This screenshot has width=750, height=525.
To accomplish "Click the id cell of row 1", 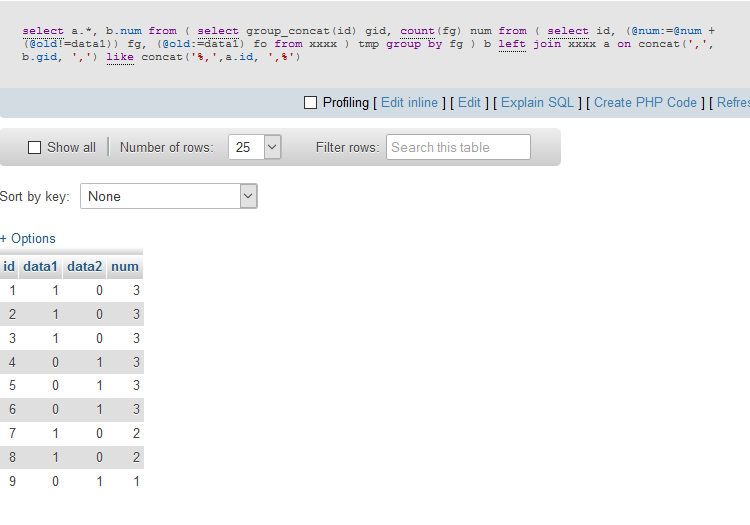I will [x=12, y=291].
